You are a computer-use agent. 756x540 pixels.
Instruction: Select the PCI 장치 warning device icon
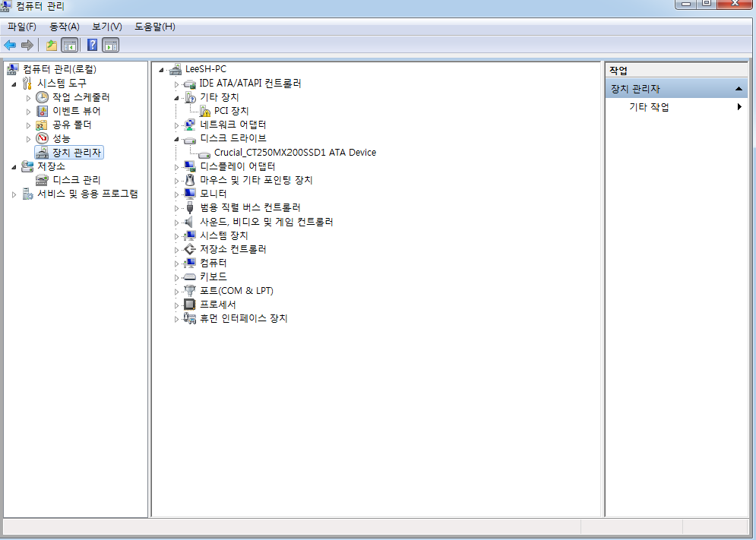tap(204, 111)
